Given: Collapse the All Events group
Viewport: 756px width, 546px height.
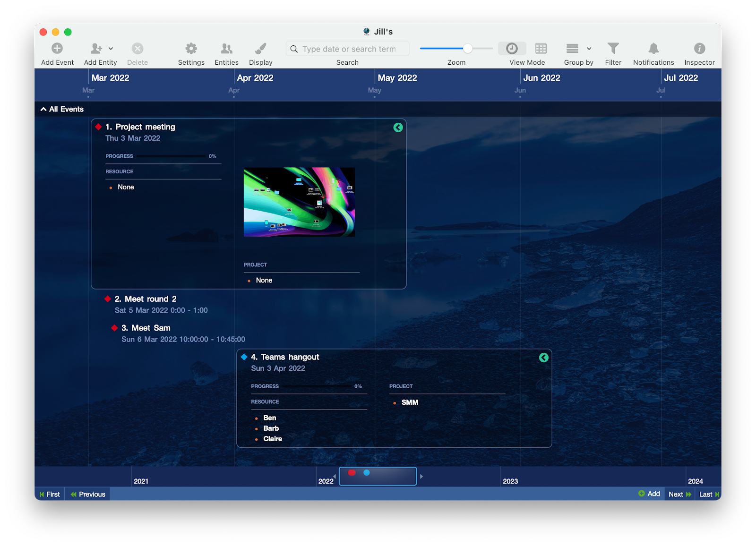Looking at the screenshot, I should click(43, 109).
